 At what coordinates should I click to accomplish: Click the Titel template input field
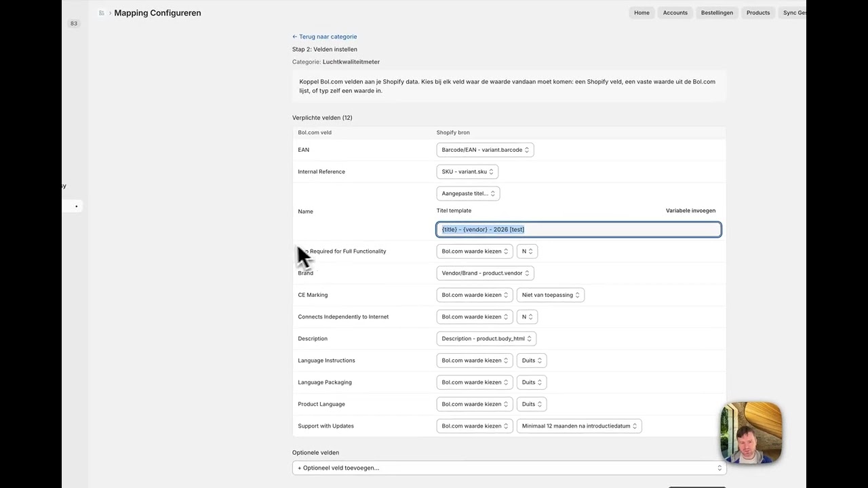click(578, 229)
